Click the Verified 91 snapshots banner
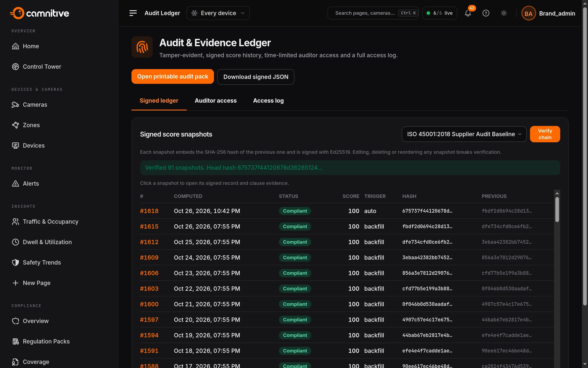 click(x=350, y=168)
